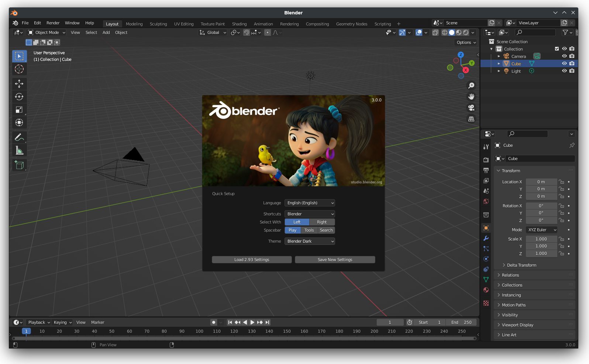This screenshot has width=589, height=364.
Task: Activate the Transform tool
Action: click(x=19, y=122)
